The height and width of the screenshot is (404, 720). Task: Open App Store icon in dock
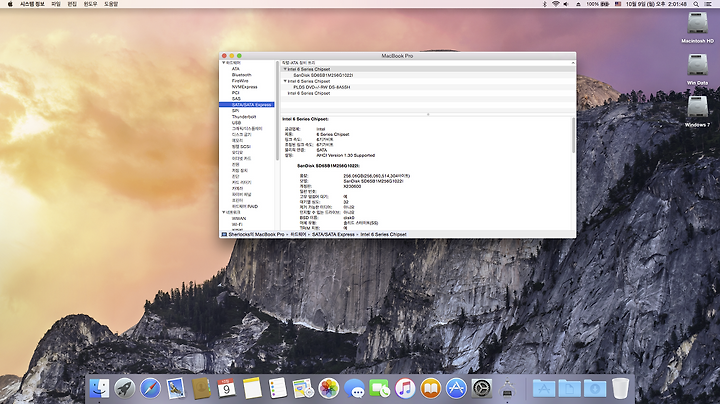[x=456, y=388]
